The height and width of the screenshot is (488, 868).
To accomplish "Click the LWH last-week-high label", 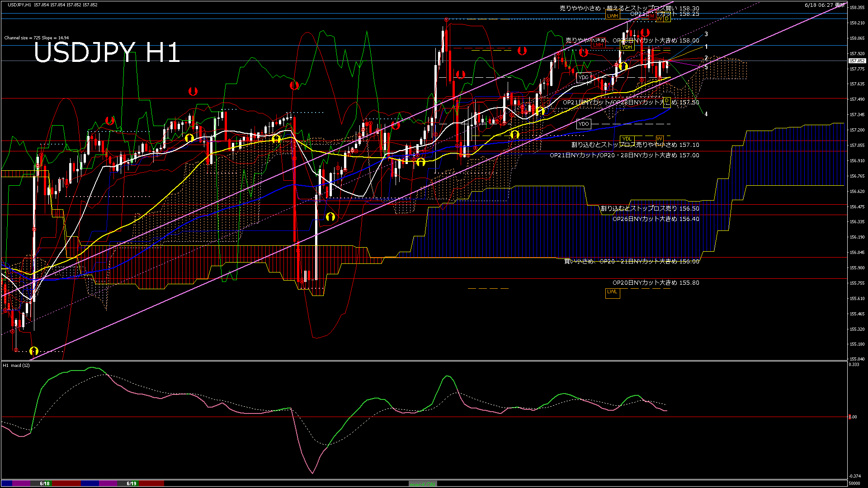I will [612, 16].
